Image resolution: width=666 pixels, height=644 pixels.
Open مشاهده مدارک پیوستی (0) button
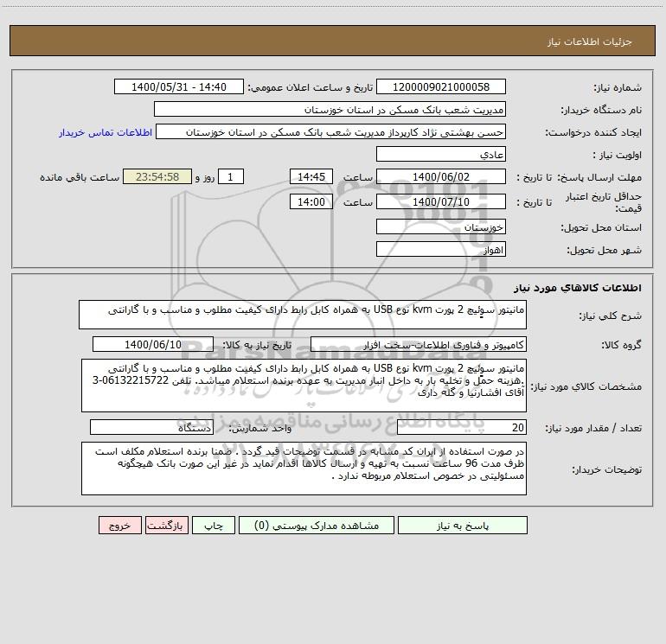pyautogui.click(x=317, y=526)
